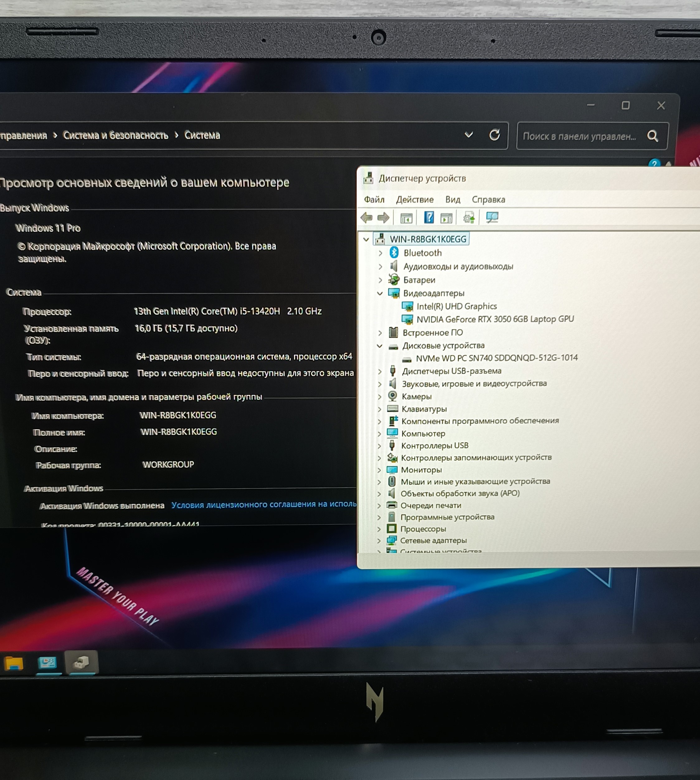Open the Вид menu
The image size is (700, 780).
coord(453,200)
